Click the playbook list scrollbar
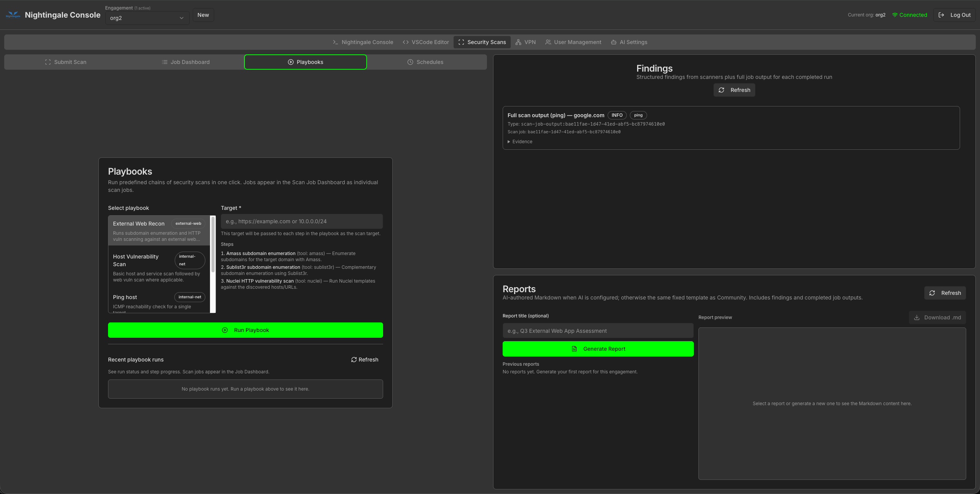980x494 pixels. click(x=213, y=244)
